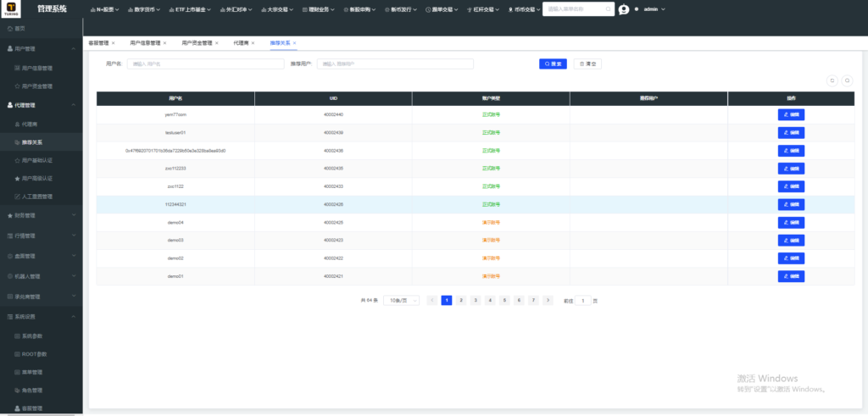868x416 pixels.
Task: Expand the 行情管理 sidebar group
Action: coord(41,236)
